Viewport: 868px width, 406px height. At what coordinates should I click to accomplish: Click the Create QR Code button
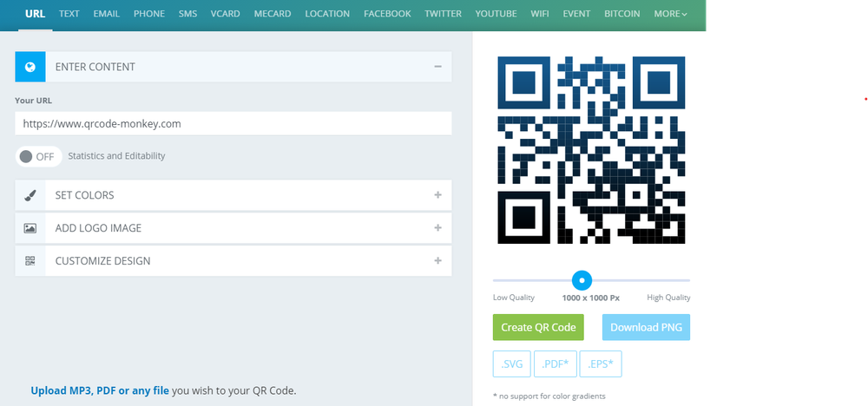point(538,327)
